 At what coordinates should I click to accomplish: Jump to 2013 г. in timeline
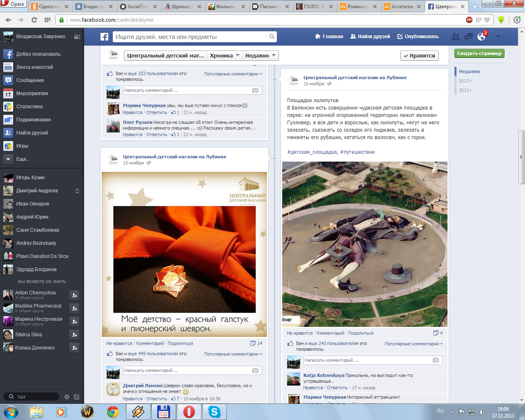[x=466, y=81]
